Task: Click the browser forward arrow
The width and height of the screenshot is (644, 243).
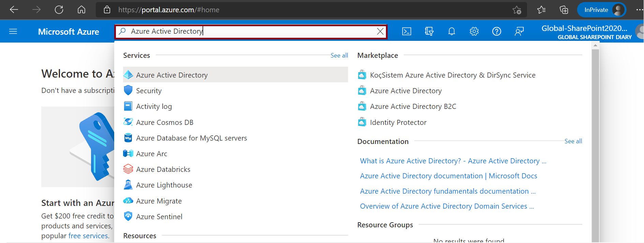Action: tap(36, 10)
